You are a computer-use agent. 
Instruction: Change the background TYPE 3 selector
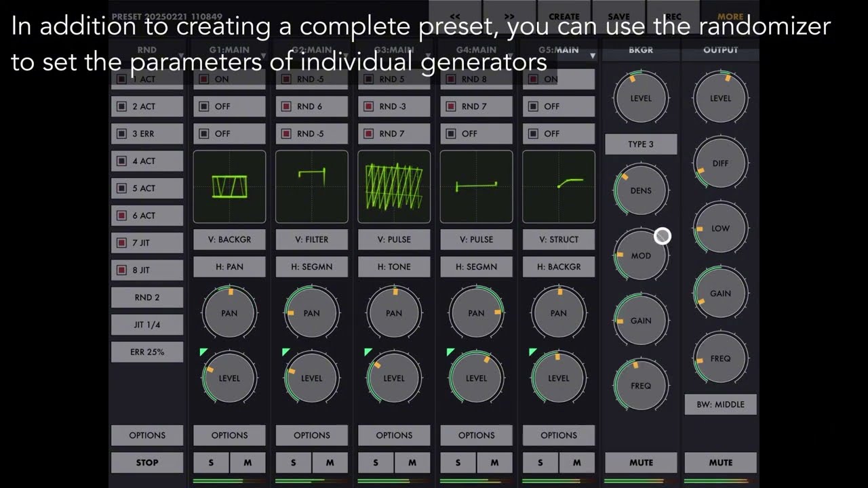[x=641, y=144]
